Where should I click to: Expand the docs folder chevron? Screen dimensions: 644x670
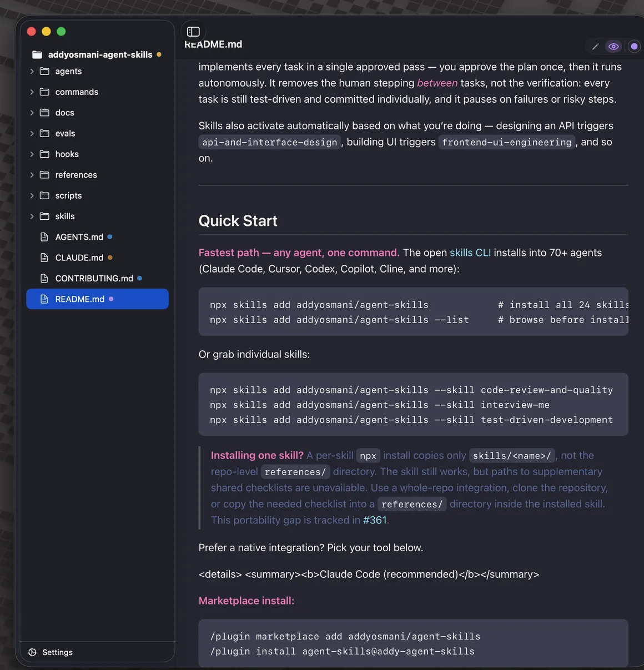pos(32,113)
